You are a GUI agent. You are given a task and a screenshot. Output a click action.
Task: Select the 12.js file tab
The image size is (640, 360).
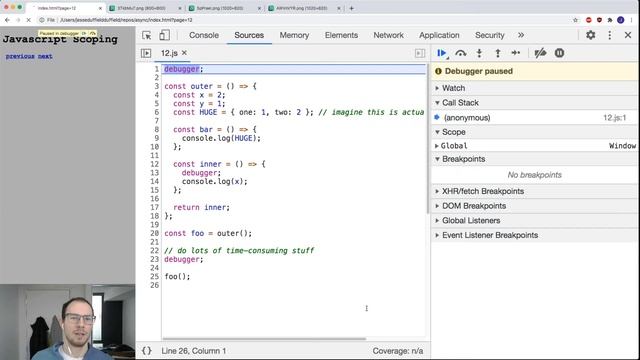click(169, 53)
